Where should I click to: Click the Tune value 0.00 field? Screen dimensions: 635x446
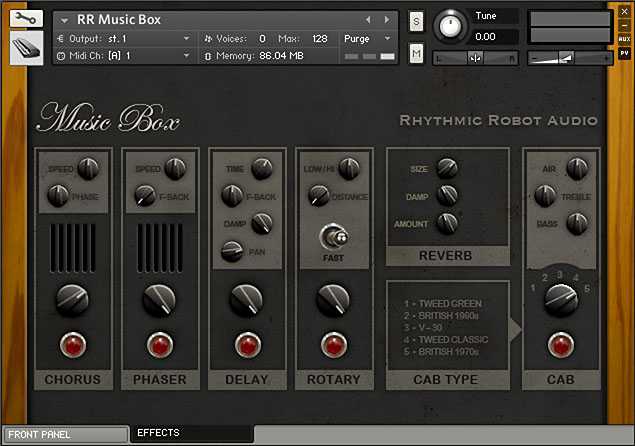[x=495, y=37]
